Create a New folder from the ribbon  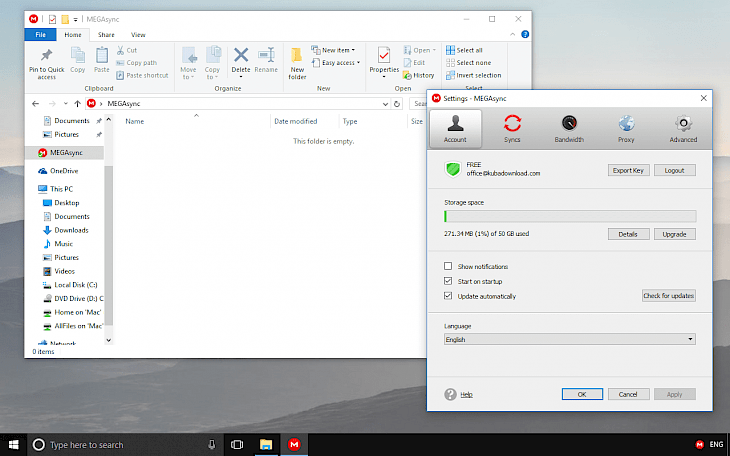[x=297, y=64]
